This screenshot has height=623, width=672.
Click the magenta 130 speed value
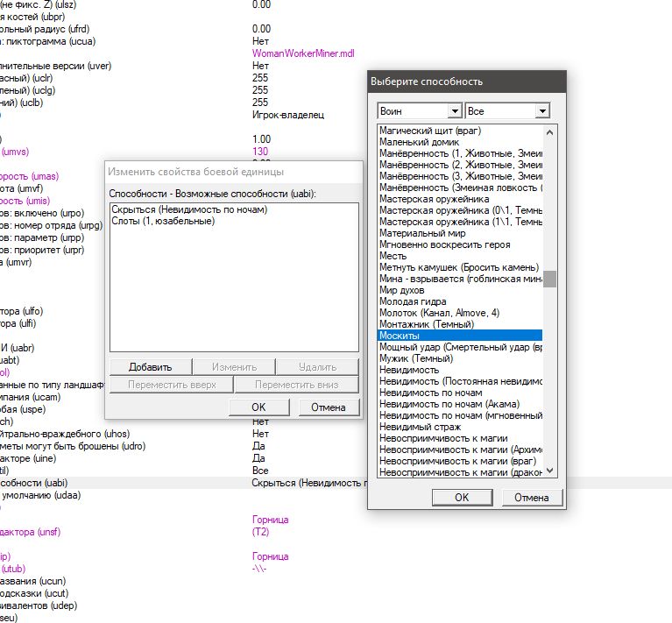tap(260, 152)
